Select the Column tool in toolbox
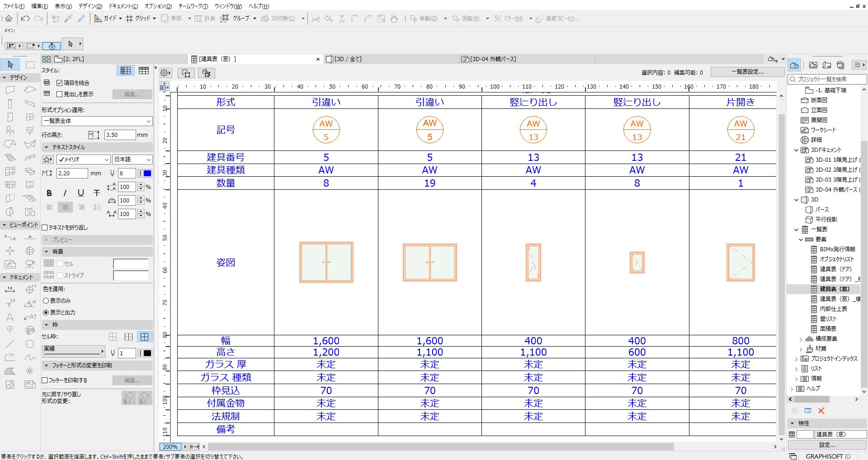868x460 pixels. 10,103
